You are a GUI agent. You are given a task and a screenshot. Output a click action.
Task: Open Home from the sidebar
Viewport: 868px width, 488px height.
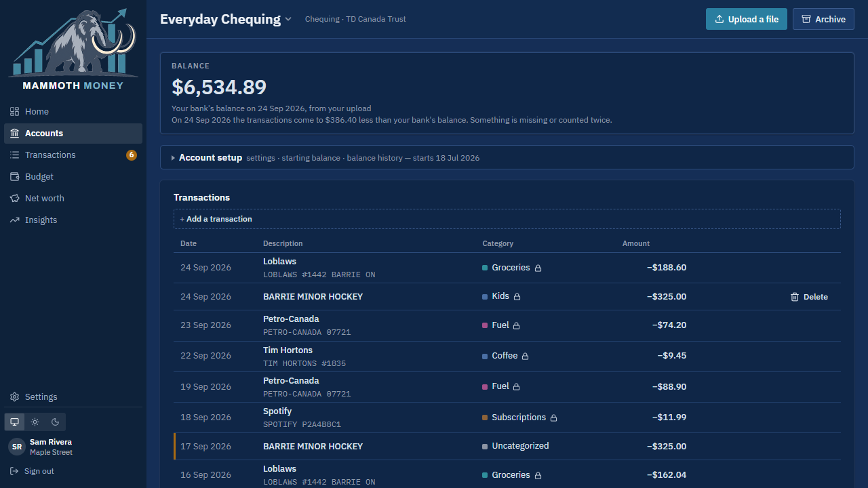point(73,112)
